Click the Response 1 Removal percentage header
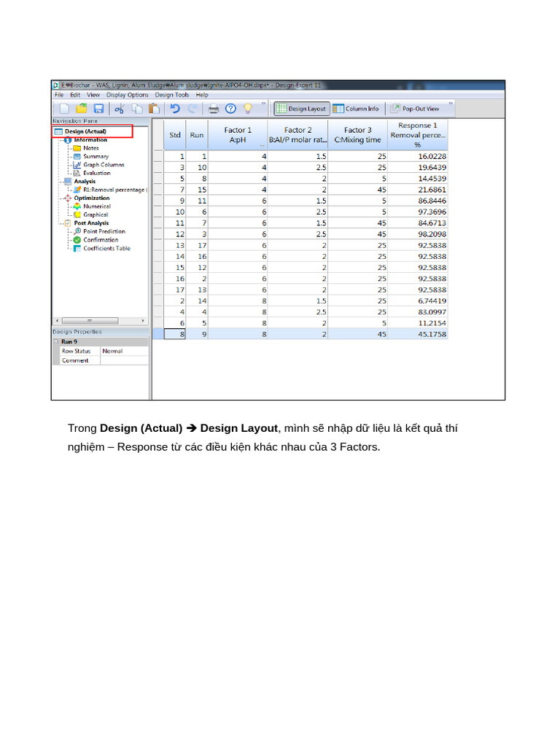 418,135
